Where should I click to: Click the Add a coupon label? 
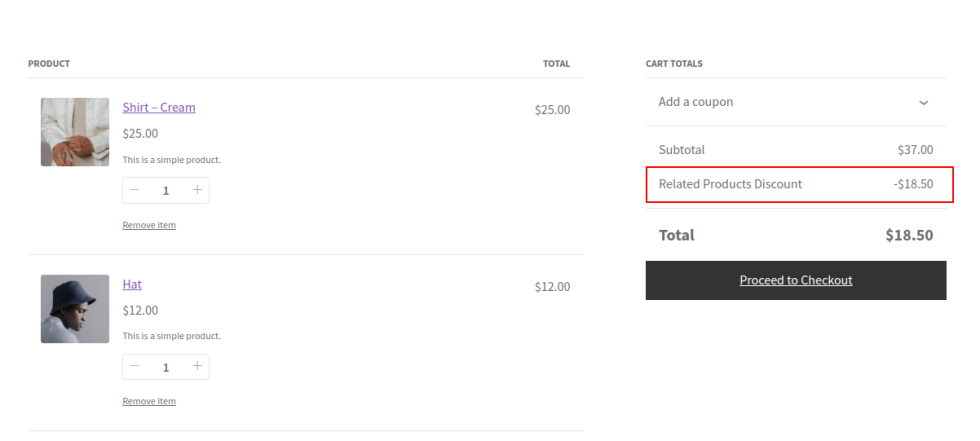[x=696, y=102]
